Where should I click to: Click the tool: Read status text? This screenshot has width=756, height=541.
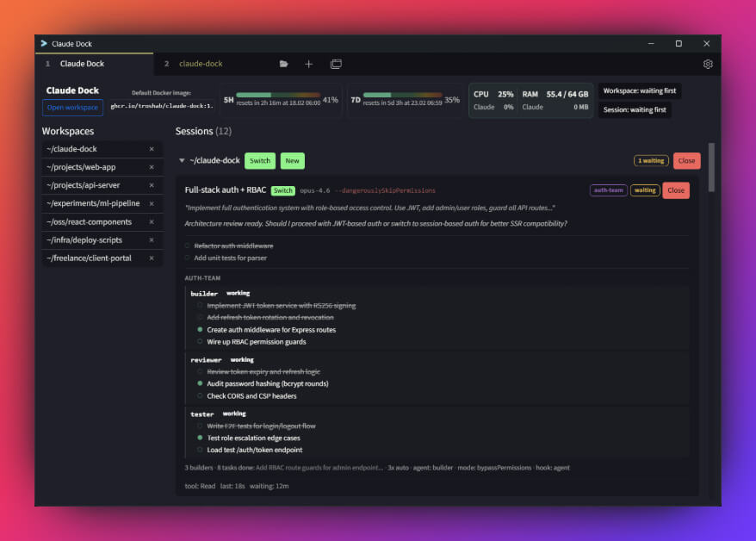(x=200, y=486)
